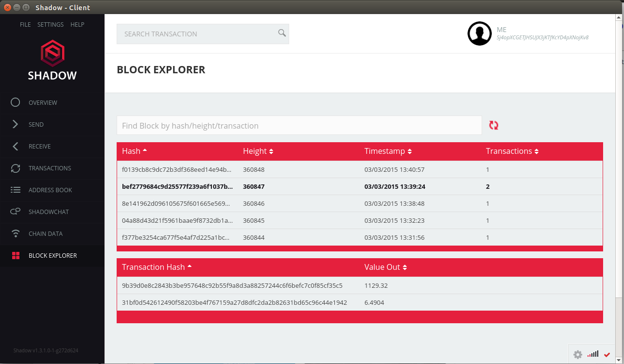Click the Receive arrow icon
The height and width of the screenshot is (364, 624).
[x=16, y=146]
